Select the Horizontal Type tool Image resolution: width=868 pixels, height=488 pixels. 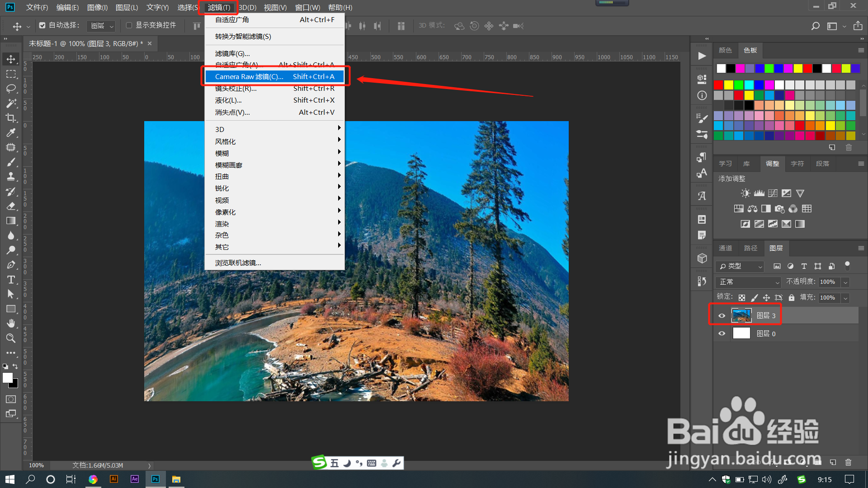pyautogui.click(x=11, y=280)
